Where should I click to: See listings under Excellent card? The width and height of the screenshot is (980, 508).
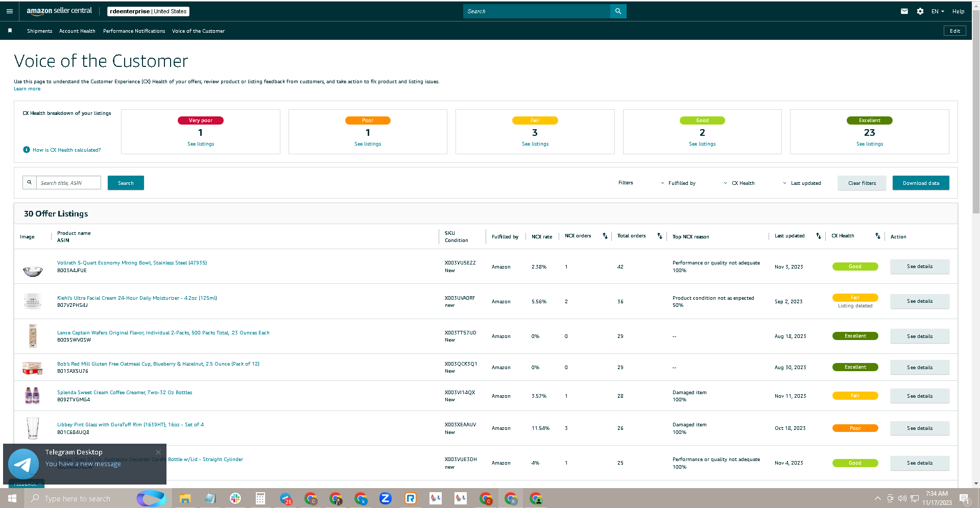pos(870,144)
